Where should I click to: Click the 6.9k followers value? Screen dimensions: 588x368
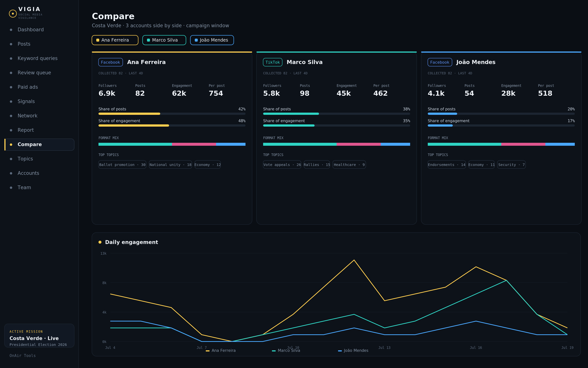[x=107, y=93]
